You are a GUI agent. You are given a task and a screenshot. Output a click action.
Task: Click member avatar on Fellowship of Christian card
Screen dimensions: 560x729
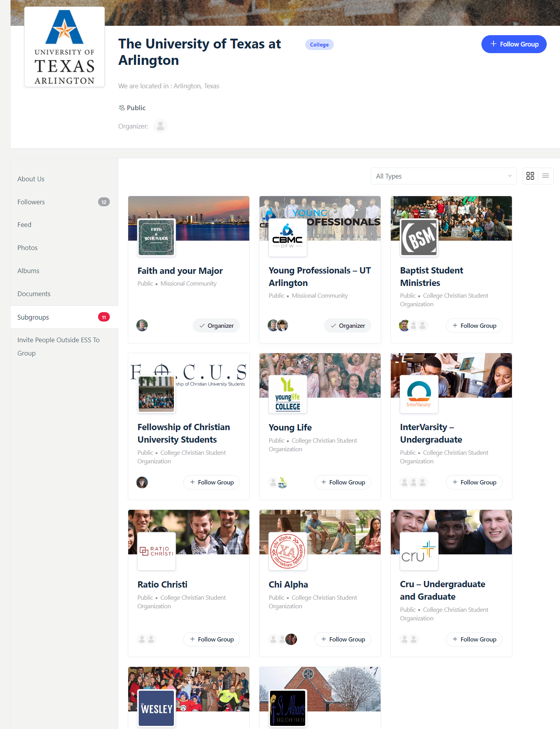pyautogui.click(x=142, y=482)
